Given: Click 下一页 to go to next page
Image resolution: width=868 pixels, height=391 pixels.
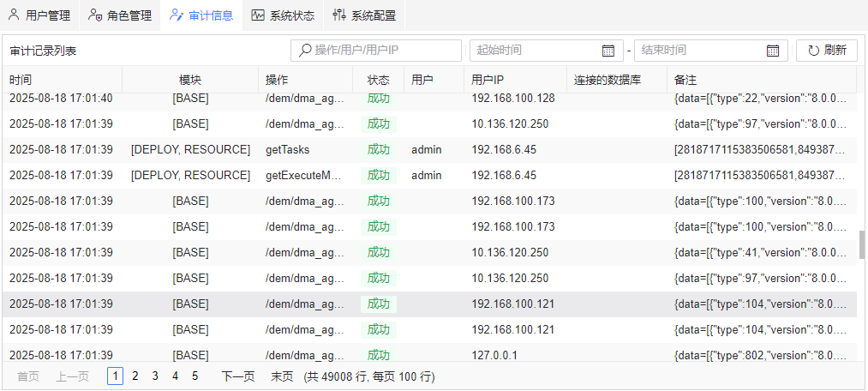Looking at the screenshot, I should [238, 376].
